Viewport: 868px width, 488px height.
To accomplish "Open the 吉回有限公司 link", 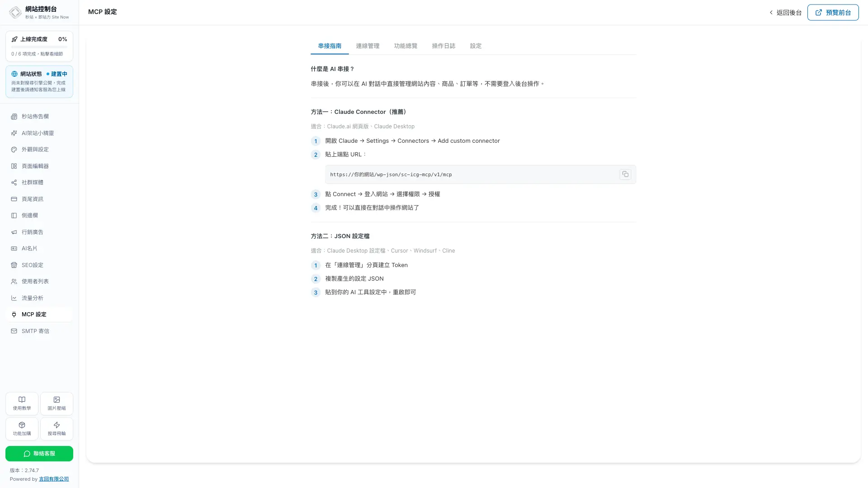I will coord(54,479).
